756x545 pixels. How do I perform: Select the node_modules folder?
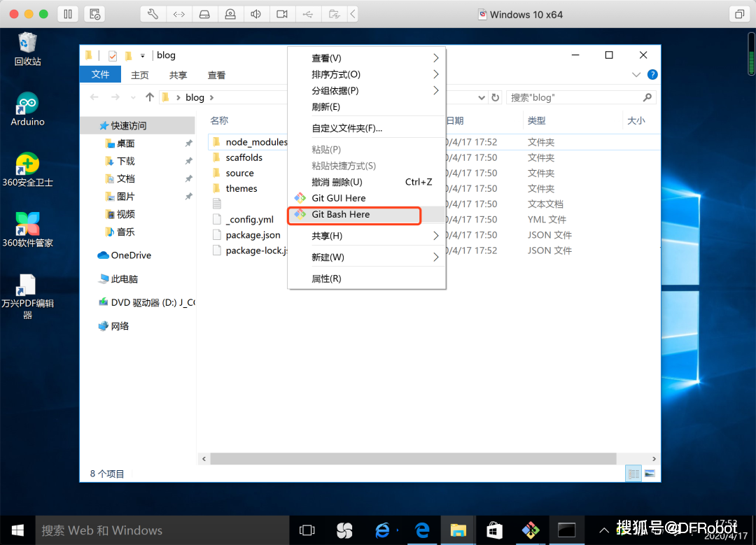click(256, 142)
